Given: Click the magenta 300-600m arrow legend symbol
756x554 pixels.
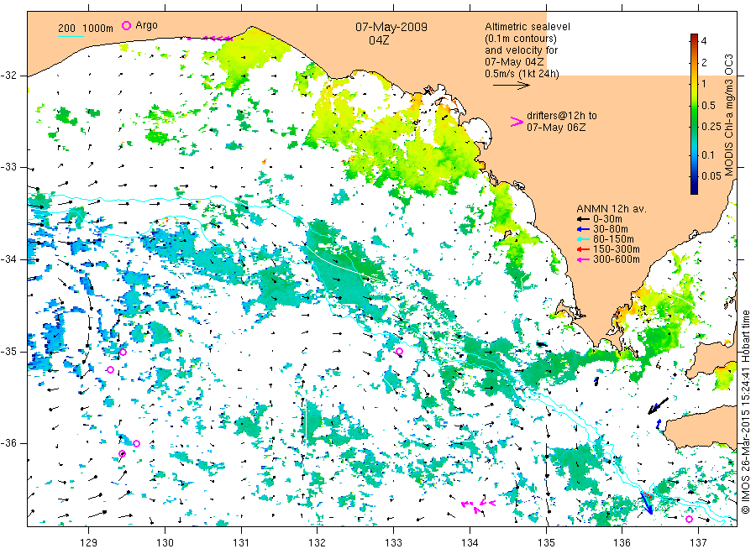Looking at the screenshot, I should (x=583, y=259).
